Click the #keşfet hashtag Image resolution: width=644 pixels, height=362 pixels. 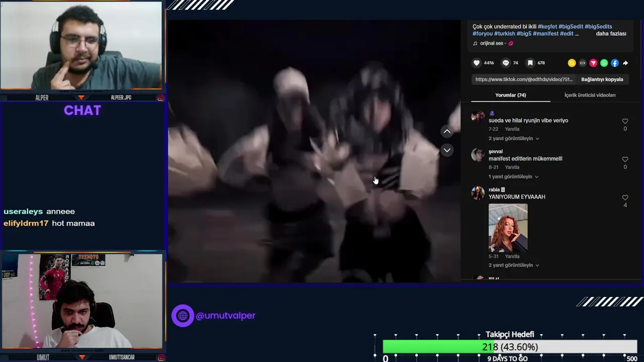pyautogui.click(x=547, y=27)
